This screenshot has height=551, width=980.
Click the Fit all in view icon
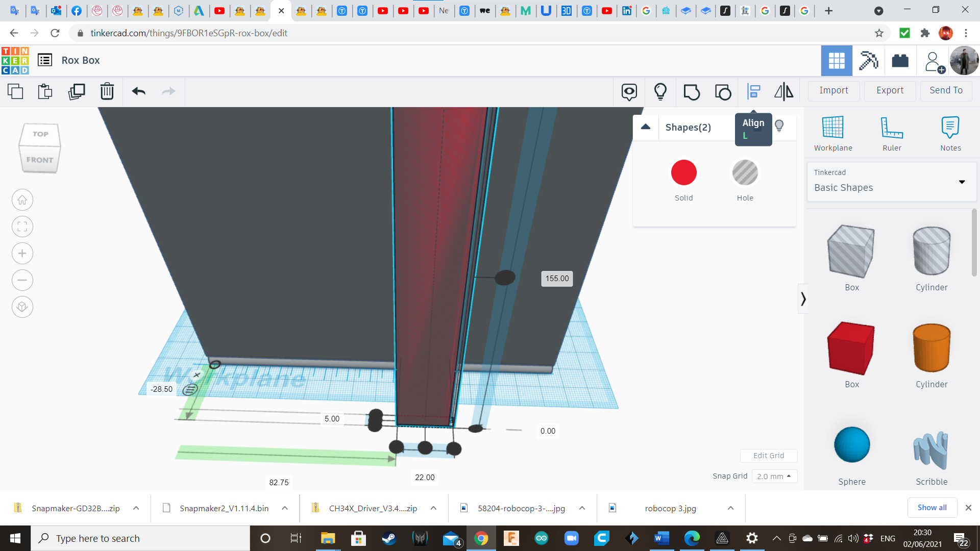click(x=22, y=227)
